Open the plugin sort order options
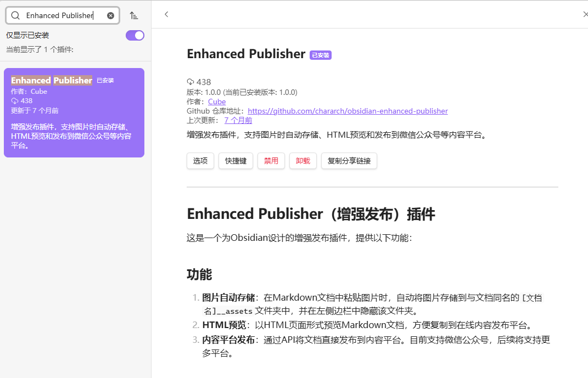Viewport: 588px width, 378px height. 134,16
